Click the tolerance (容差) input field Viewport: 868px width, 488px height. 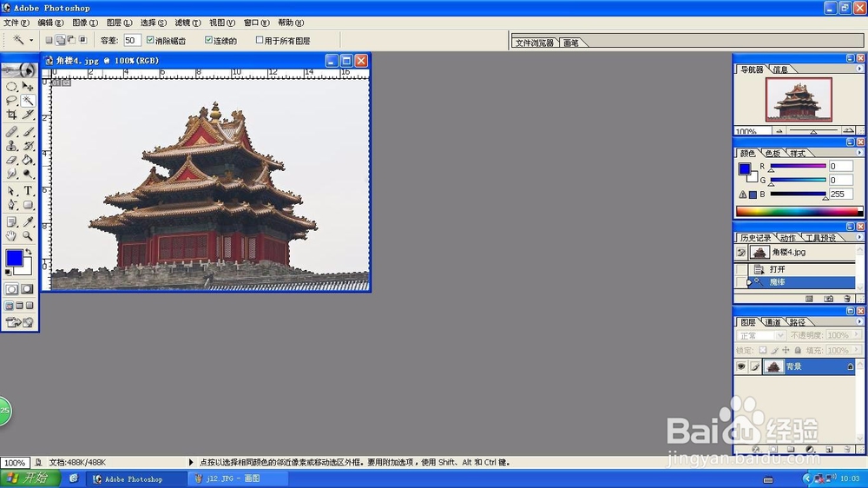[132, 41]
